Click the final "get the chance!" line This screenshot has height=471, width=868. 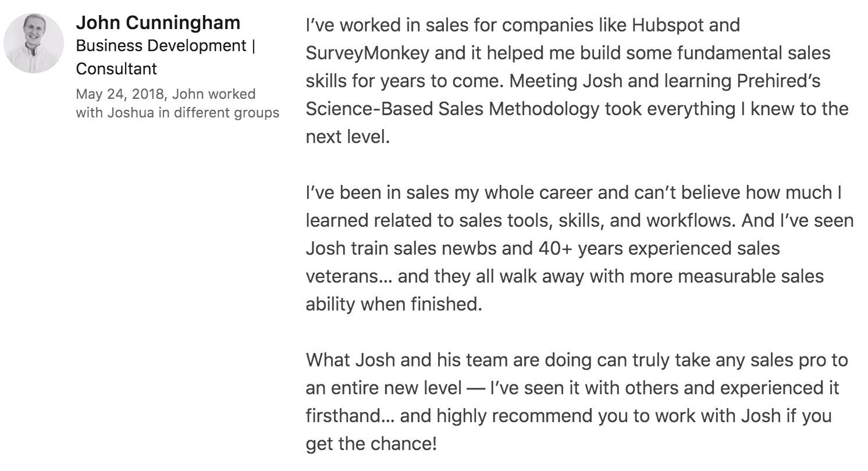[371, 444]
